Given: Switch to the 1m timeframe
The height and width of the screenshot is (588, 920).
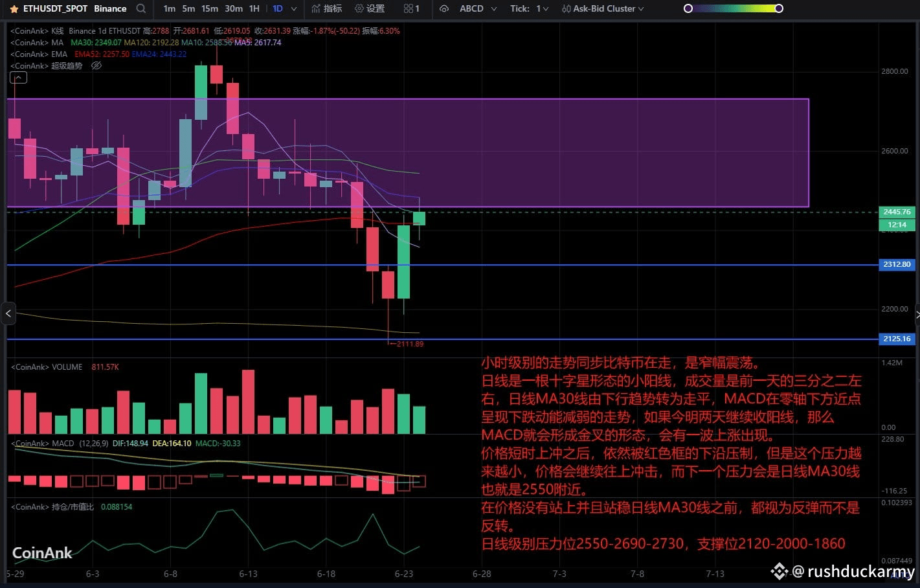Looking at the screenshot, I should (170, 8).
